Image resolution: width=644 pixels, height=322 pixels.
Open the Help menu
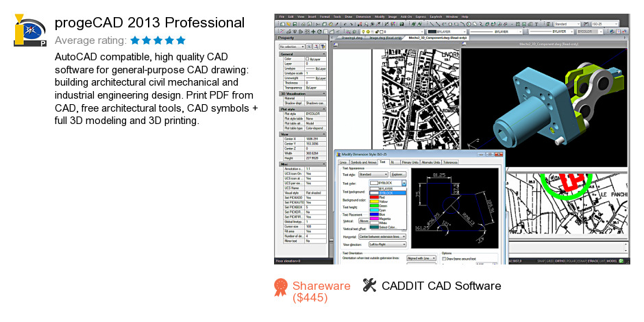pos(465,17)
